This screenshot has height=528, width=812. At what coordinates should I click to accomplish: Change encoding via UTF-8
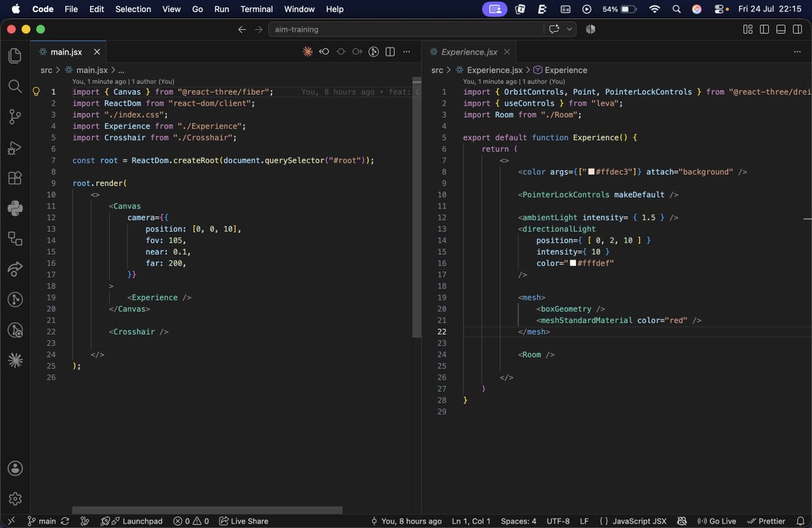559,521
